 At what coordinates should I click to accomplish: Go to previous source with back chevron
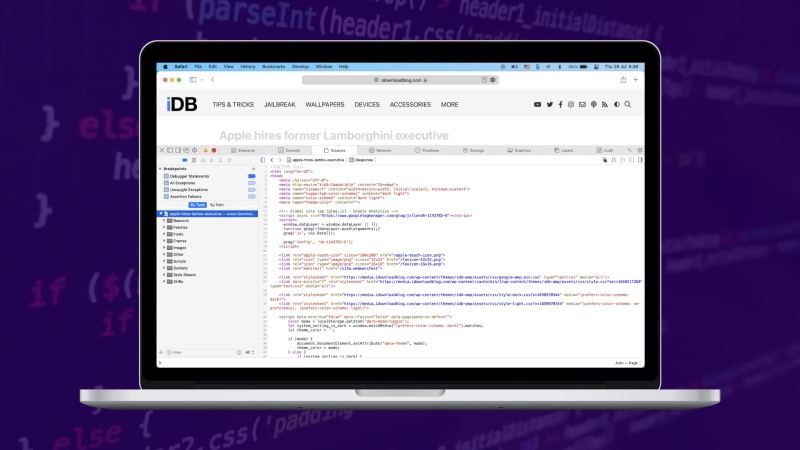coord(272,160)
